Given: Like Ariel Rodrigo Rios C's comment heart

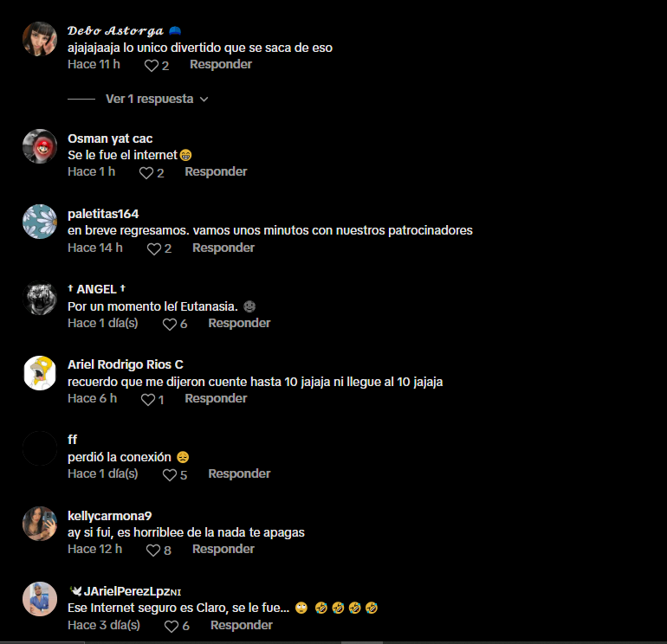Looking at the screenshot, I should (148, 400).
